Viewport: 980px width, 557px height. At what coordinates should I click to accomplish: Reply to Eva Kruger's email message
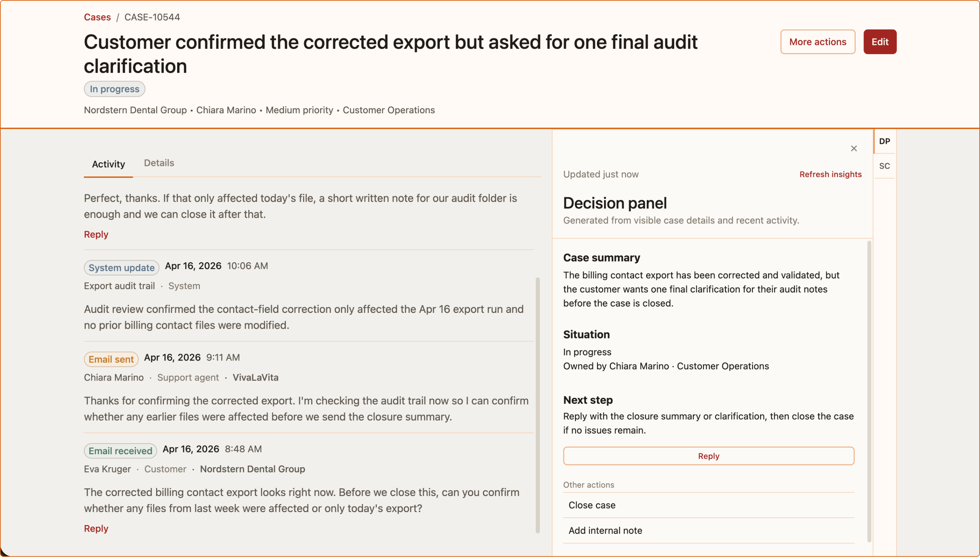96,528
